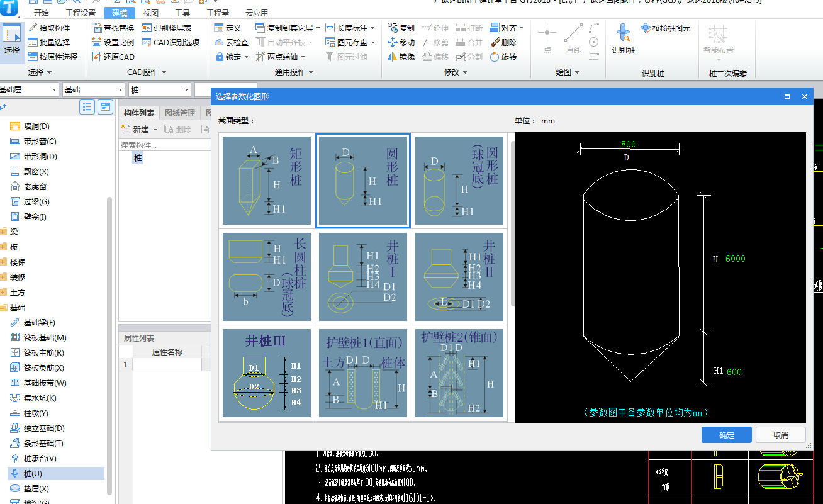Screen dimensions: 823x504
Task: Expand the 对齐 align dropdown arrow
Action: (522, 28)
